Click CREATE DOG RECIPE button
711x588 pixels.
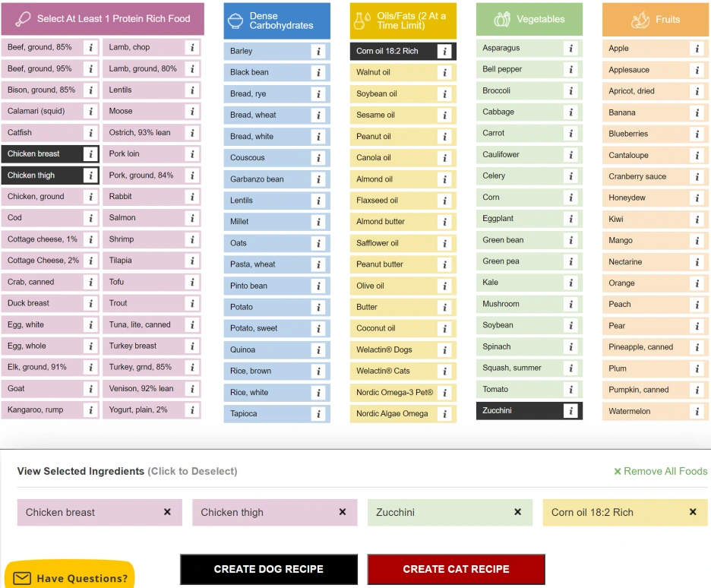(269, 570)
